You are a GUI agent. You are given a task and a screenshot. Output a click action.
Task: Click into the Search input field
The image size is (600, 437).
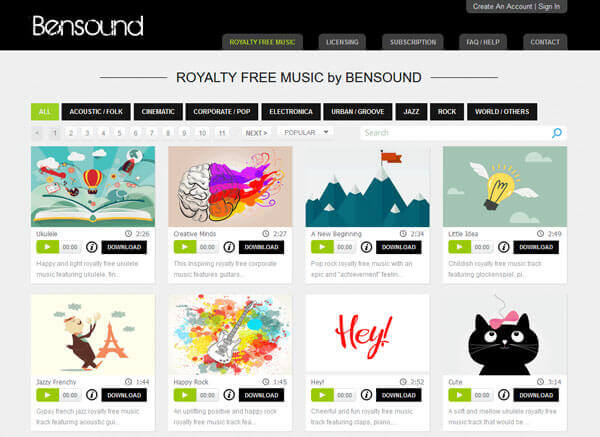coord(455,133)
